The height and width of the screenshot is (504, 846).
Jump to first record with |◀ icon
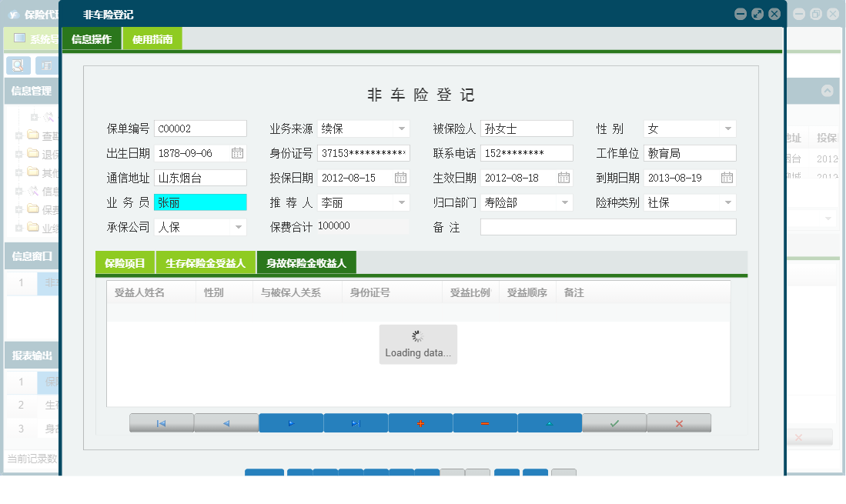pos(162,422)
